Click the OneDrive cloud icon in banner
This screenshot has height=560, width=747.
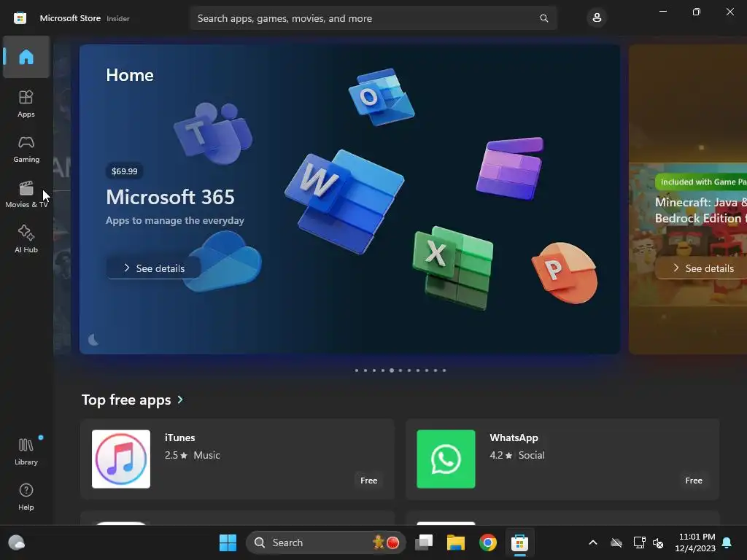223,262
